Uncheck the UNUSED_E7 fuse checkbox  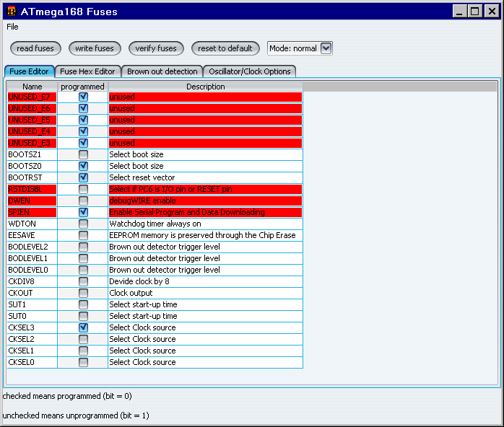pyautogui.click(x=83, y=97)
